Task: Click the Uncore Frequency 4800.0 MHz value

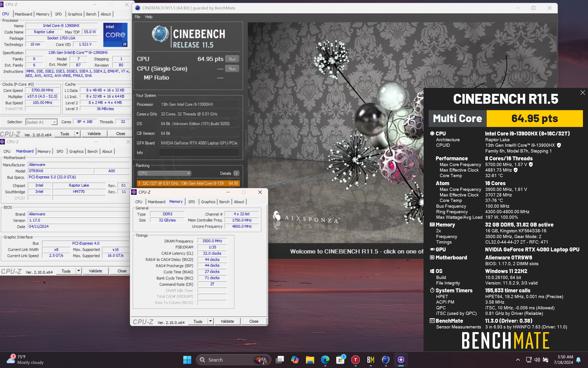Action: pyautogui.click(x=242, y=226)
